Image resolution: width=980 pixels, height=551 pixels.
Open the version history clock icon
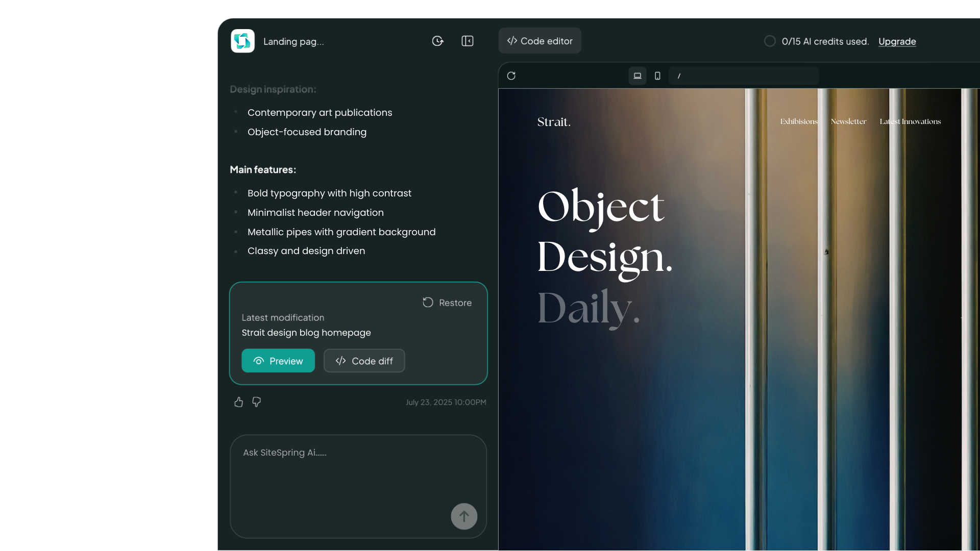tap(437, 41)
